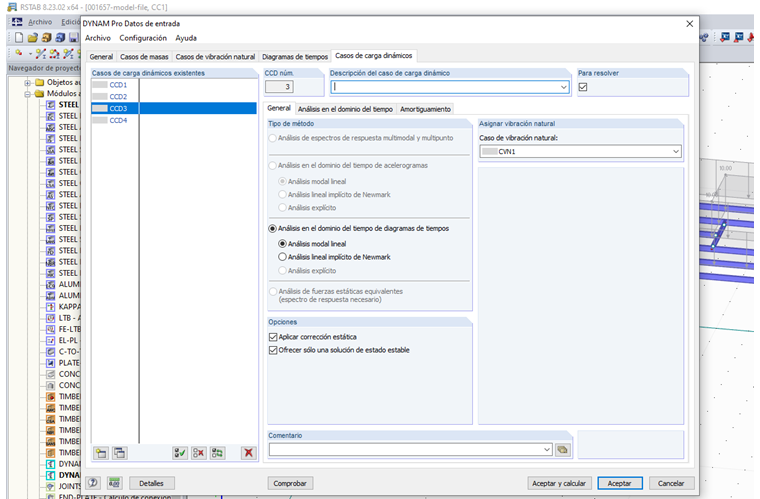
Task: Switch to Casos de vibración natural tab
Action: [x=215, y=57]
